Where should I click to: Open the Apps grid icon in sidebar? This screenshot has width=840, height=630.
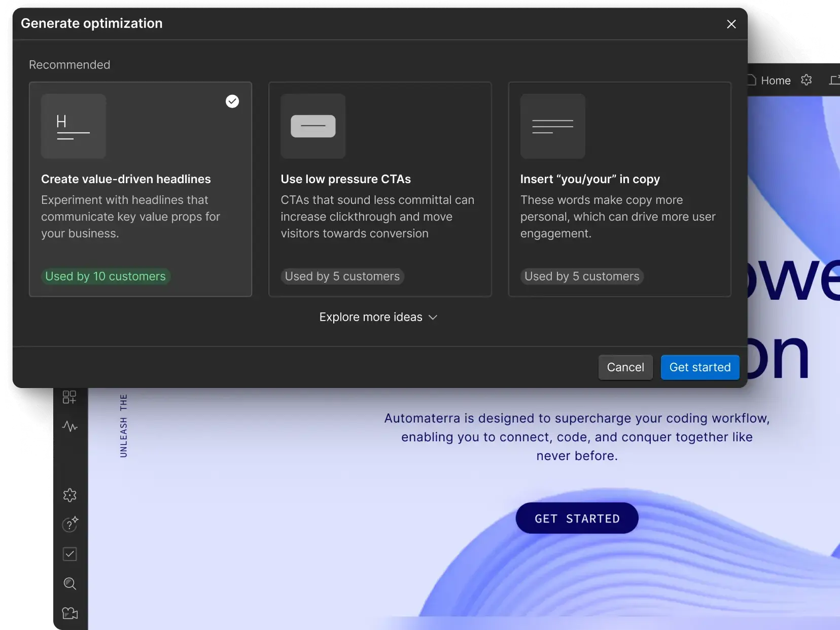point(69,397)
